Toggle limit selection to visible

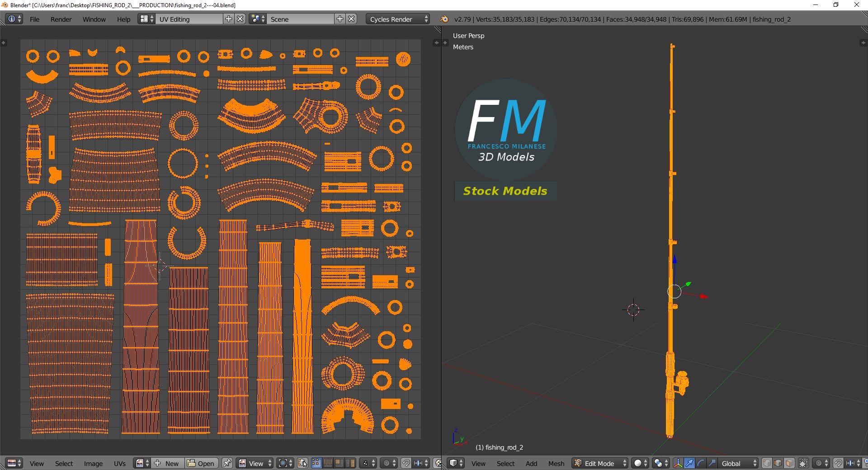803,463
